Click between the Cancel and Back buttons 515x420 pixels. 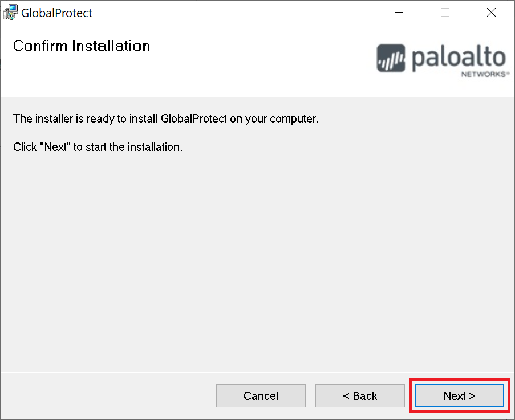click(311, 395)
